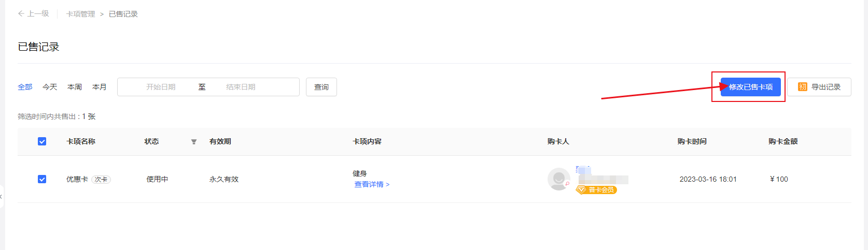Open 查看详情 link for 健身
This screenshot has width=868, height=250.
pos(371,185)
